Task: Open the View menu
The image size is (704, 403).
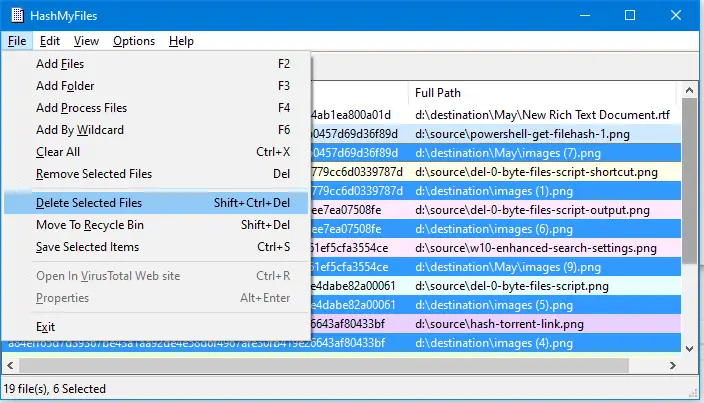Action: coord(86,41)
